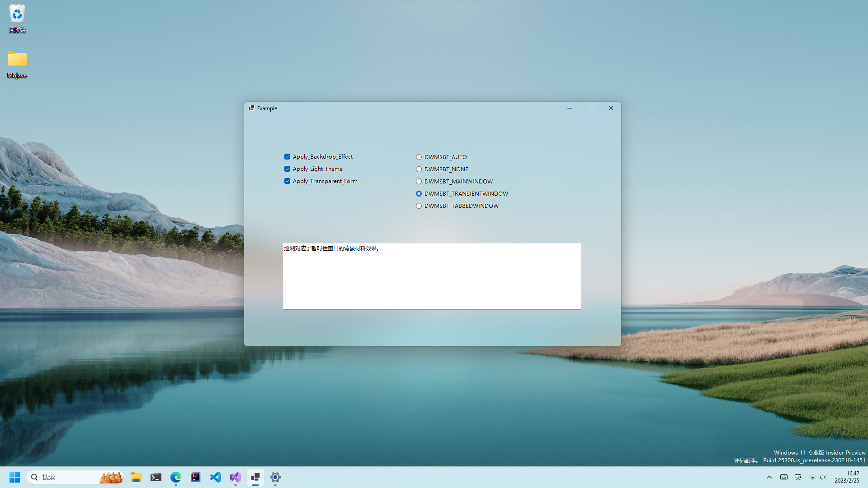Open IntelliJ IDEA taskbar icon

pos(196,477)
